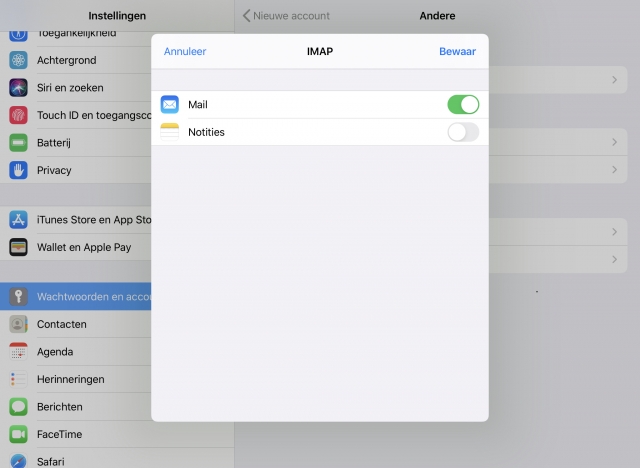Open second chevron row in Andere pane
640x468 pixels.
pos(558,142)
